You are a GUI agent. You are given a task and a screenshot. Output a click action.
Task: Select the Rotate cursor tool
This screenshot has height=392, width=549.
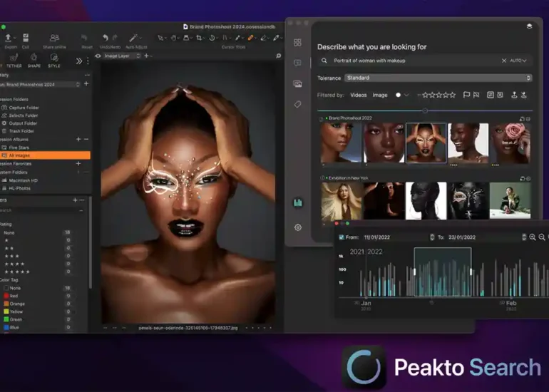(x=212, y=38)
